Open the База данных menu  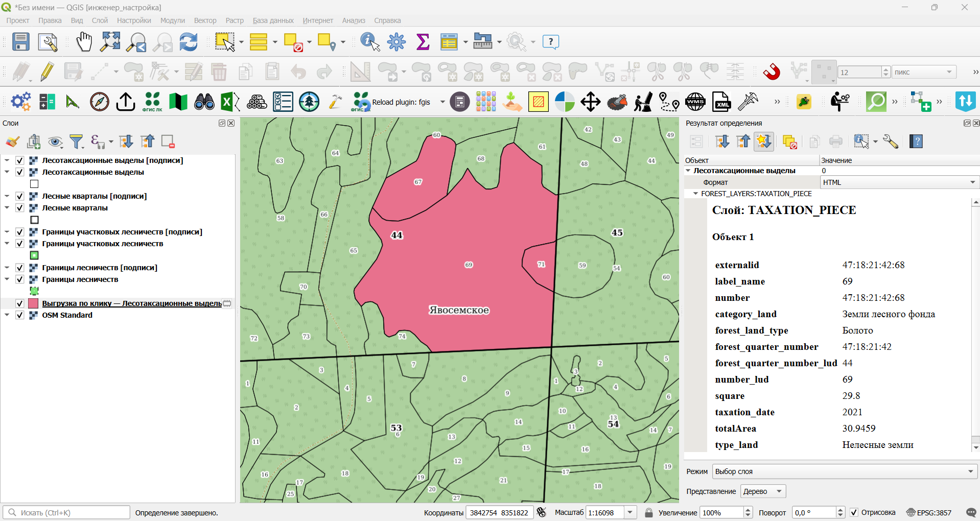(273, 20)
